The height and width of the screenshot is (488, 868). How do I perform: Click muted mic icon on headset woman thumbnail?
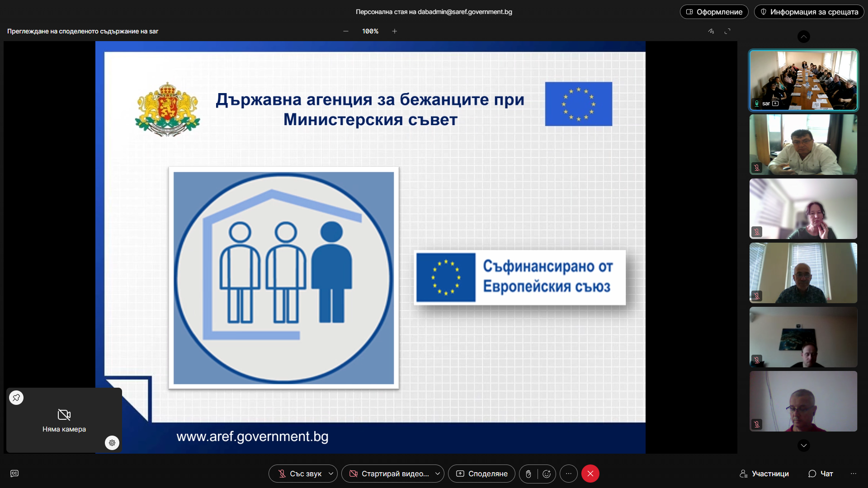point(757,232)
